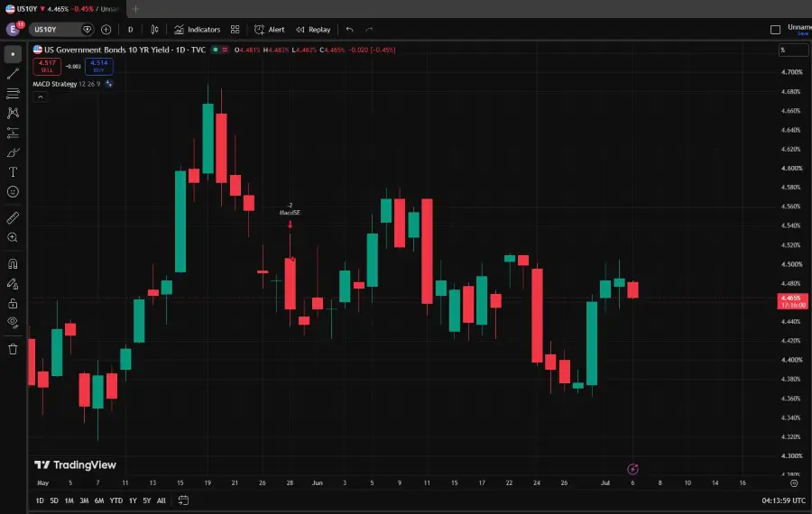812x514 pixels.
Task: Set range to All
Action: click(161, 500)
